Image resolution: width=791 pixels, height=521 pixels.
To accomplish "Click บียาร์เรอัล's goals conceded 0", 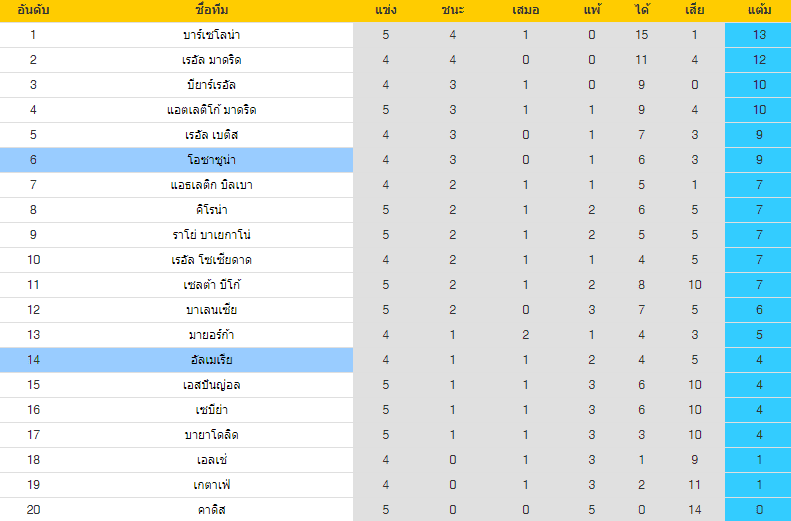I will click(x=695, y=85).
